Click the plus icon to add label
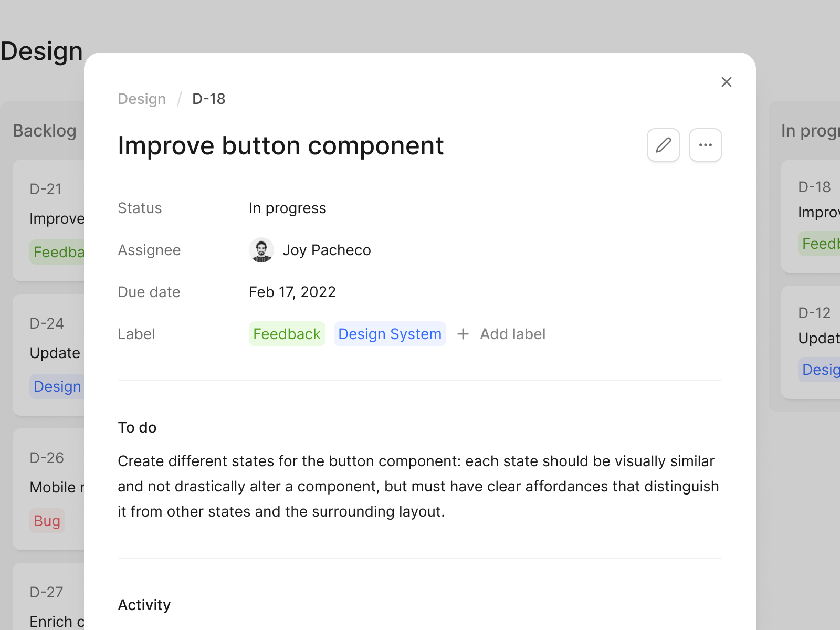This screenshot has width=840, height=630. point(463,334)
